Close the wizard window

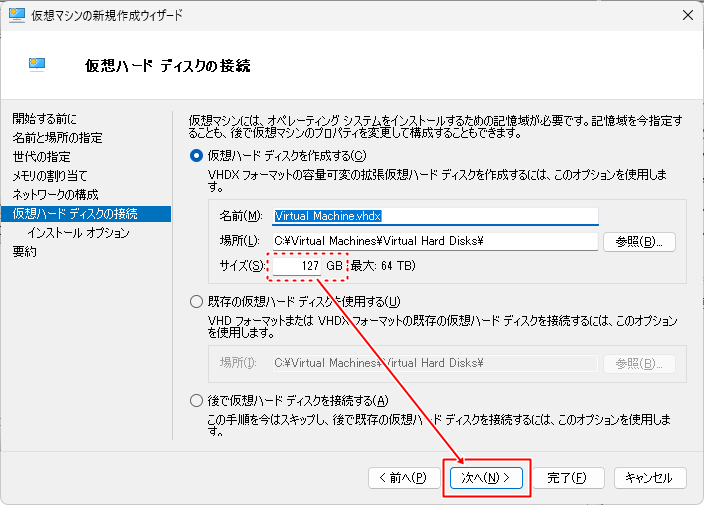click(688, 15)
